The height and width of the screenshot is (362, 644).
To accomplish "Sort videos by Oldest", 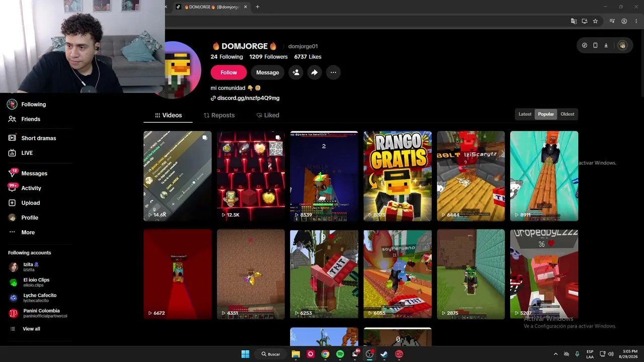I will point(568,114).
